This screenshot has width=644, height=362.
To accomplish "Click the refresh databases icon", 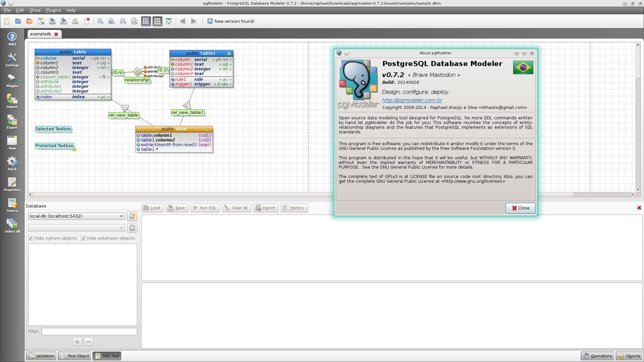I will (132, 228).
